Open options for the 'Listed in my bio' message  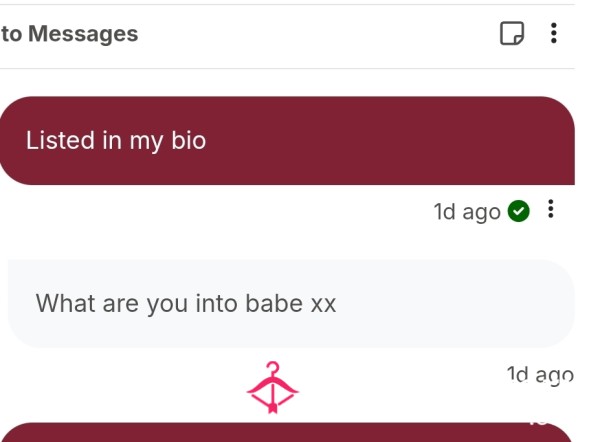[551, 209]
